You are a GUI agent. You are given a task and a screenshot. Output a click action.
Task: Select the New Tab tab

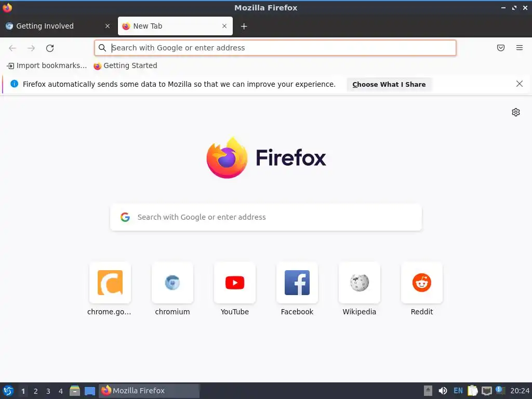point(175,26)
